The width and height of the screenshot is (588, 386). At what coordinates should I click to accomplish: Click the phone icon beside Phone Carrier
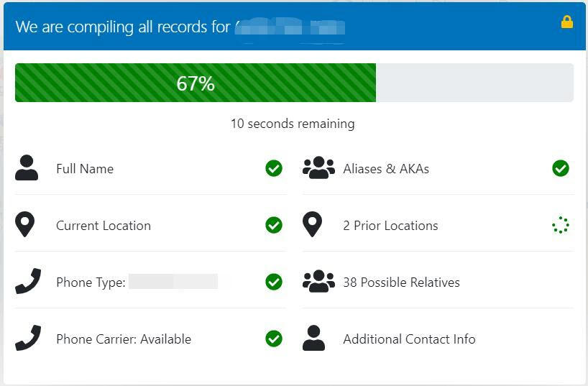point(28,338)
